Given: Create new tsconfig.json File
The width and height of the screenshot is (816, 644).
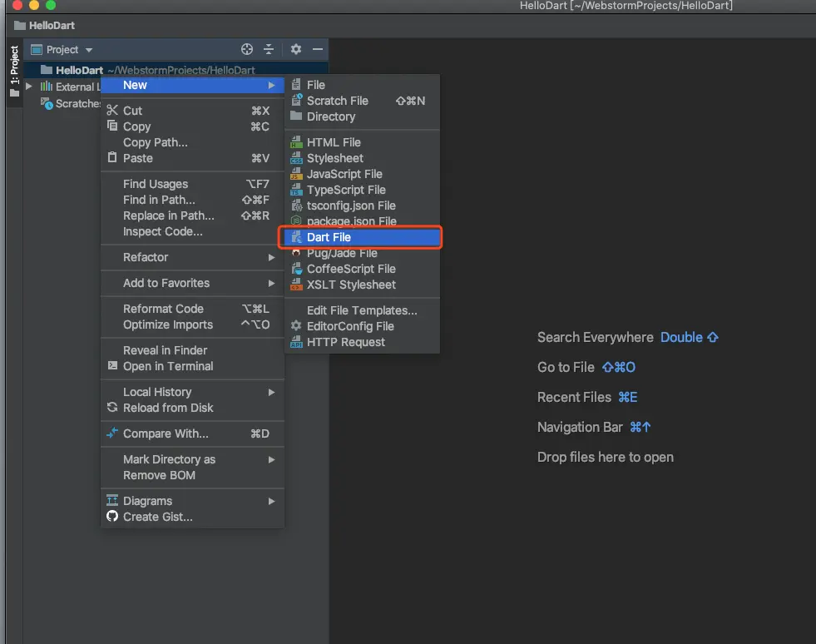Looking at the screenshot, I should pyautogui.click(x=362, y=206).
